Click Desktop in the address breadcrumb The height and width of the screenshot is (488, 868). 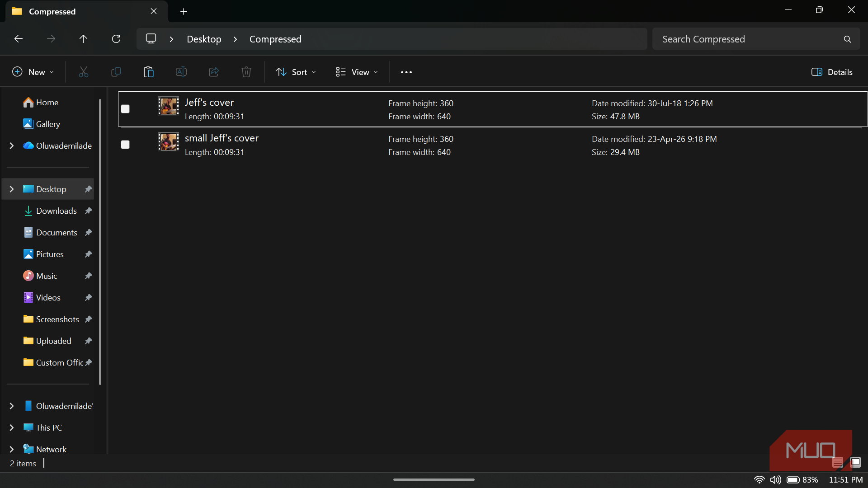204,39
